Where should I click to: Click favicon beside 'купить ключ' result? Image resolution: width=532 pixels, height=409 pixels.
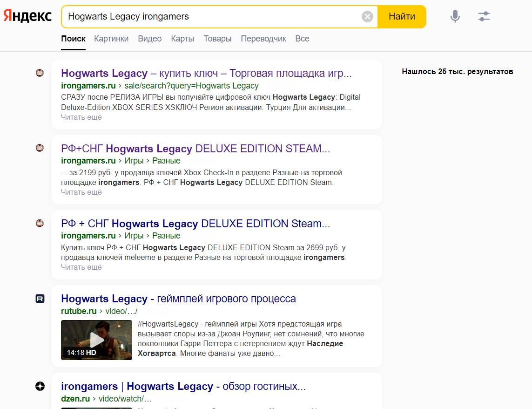point(40,73)
